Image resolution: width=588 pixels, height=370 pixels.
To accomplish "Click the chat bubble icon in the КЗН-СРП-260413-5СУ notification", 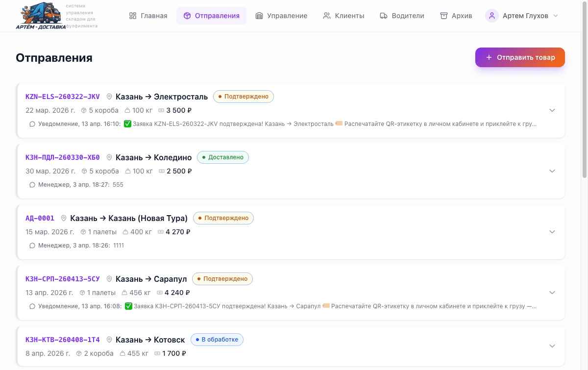I will (32, 306).
